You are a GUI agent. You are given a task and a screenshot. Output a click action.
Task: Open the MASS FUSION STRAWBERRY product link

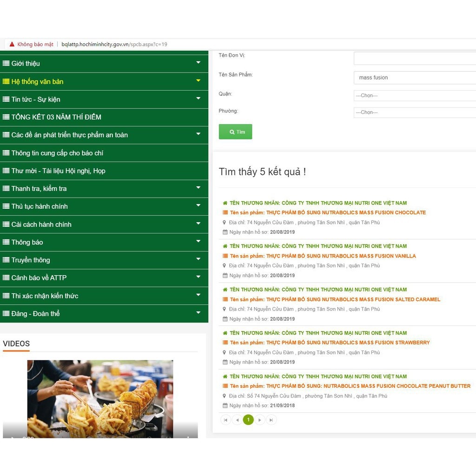pos(330,343)
